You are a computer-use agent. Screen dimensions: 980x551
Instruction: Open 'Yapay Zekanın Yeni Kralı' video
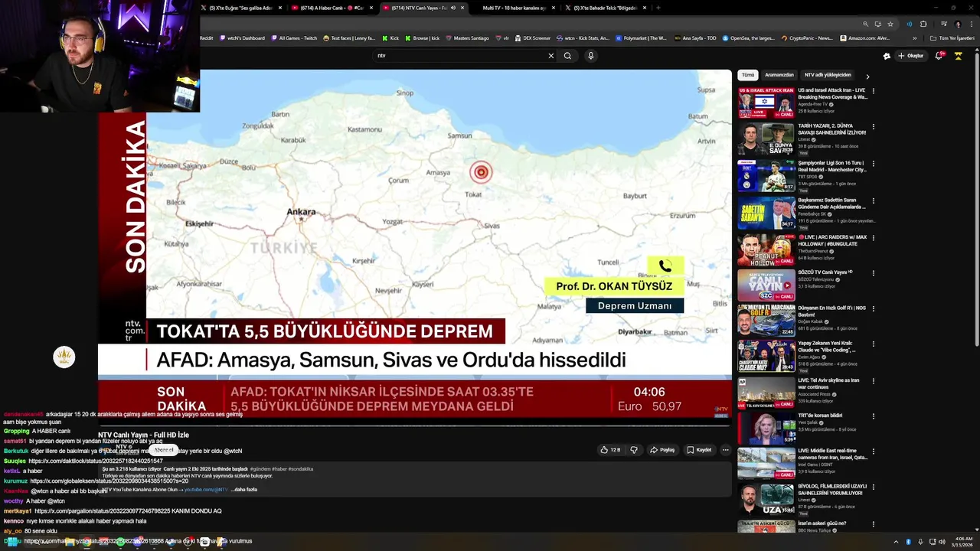tap(766, 357)
